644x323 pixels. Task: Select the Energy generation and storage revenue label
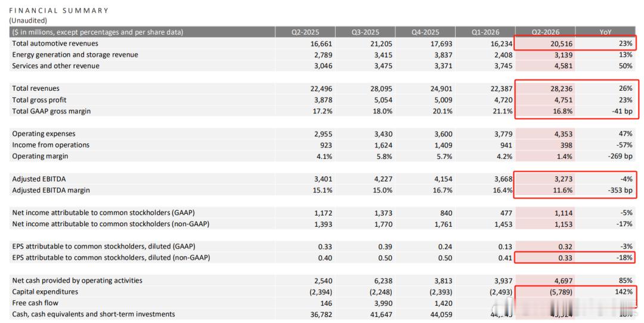point(75,55)
